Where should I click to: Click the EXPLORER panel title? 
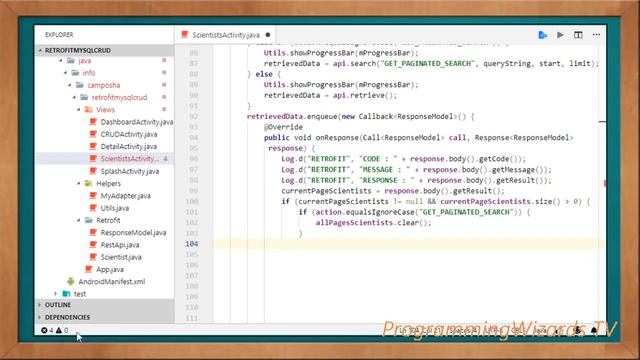59,35
